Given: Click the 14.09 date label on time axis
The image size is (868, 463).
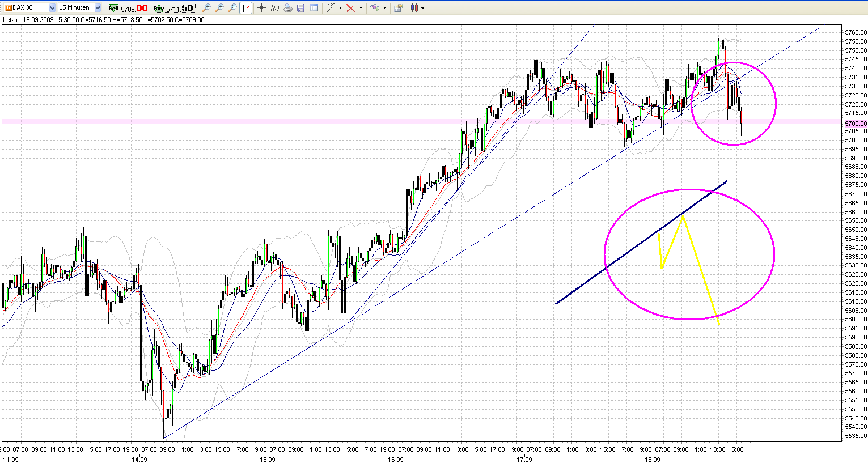Looking at the screenshot, I should pos(139,460).
